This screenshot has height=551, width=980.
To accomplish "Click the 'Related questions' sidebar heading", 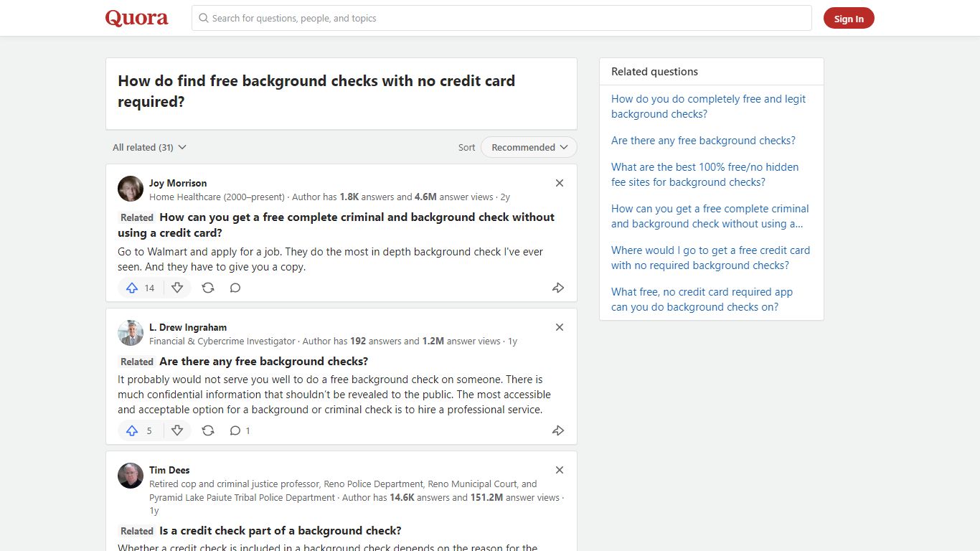I will pos(654,72).
